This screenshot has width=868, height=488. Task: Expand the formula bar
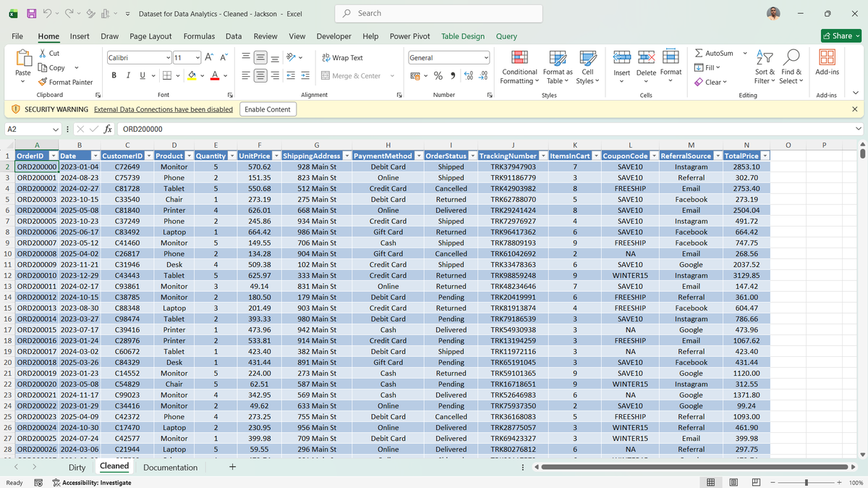click(859, 129)
